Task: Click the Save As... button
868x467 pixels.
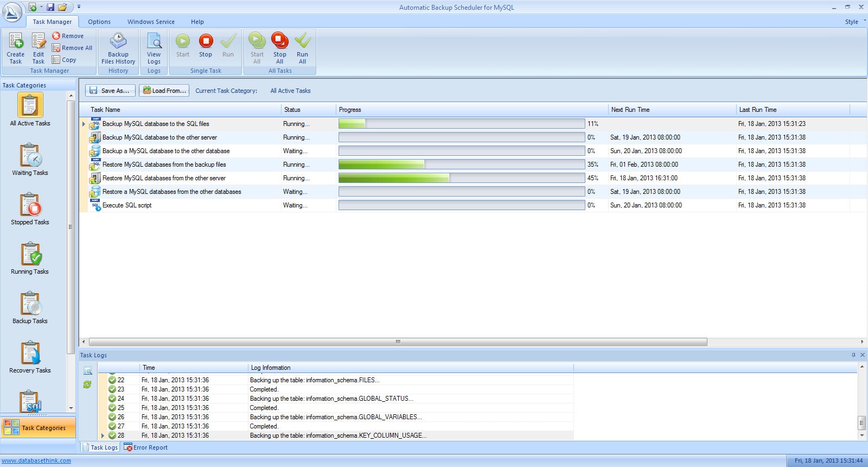Action: click(x=110, y=91)
